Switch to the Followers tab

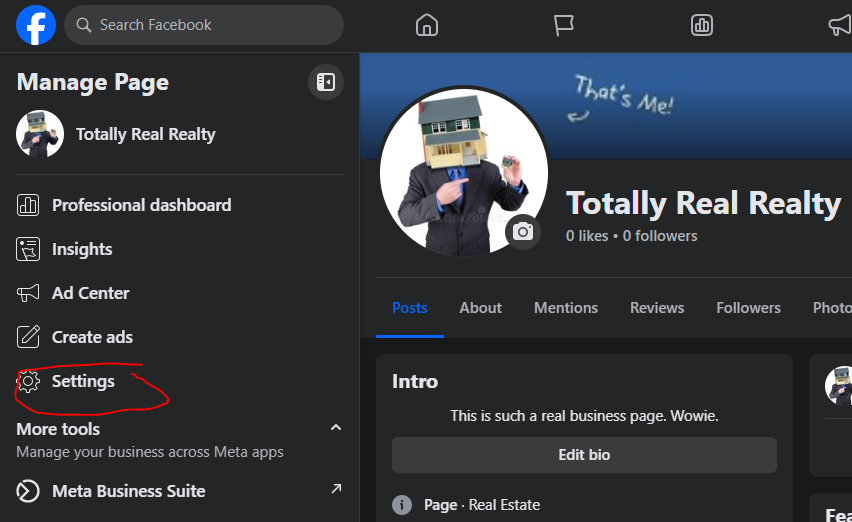pyautogui.click(x=748, y=308)
